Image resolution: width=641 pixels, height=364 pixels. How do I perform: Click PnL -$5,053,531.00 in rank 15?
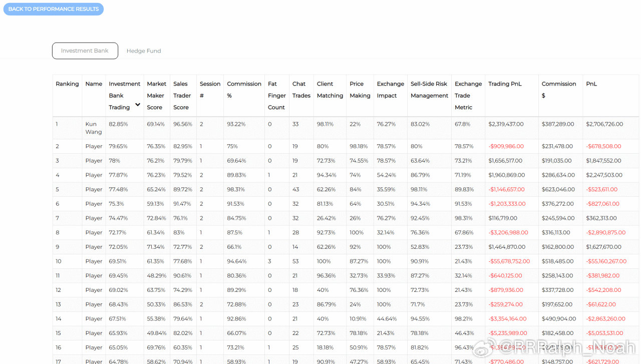605,333
